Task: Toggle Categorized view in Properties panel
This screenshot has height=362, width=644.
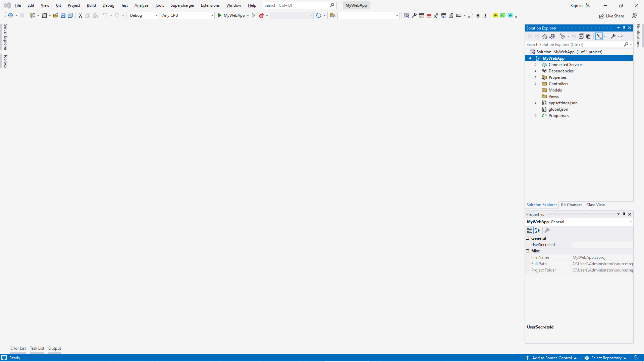Action: click(530, 230)
